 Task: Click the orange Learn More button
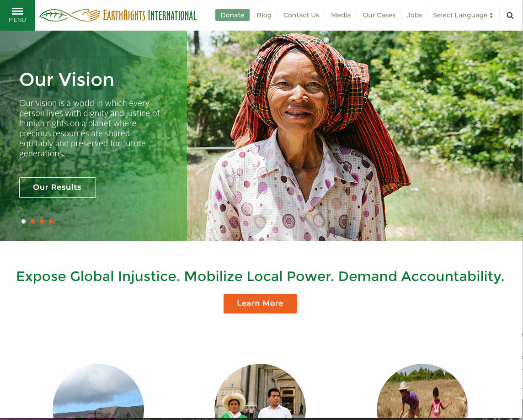click(260, 303)
